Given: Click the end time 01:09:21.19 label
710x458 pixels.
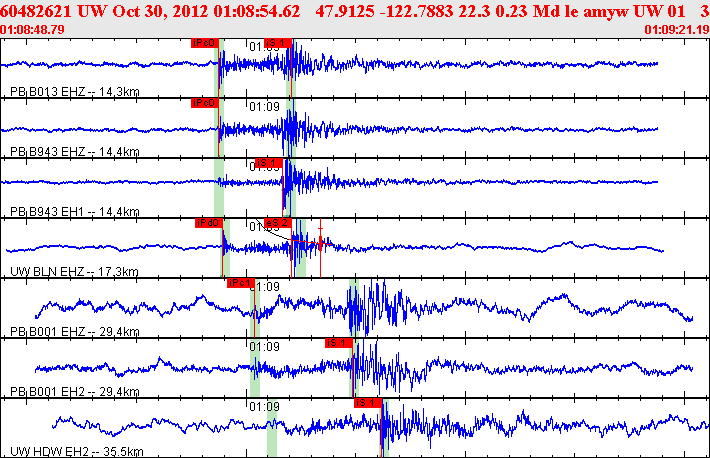Looking at the screenshot, I should (x=677, y=29).
